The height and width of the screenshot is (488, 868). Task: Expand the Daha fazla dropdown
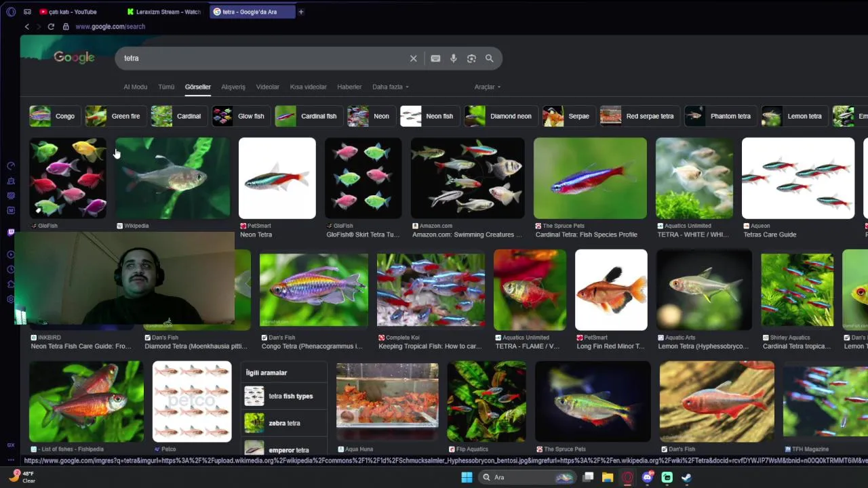(391, 87)
